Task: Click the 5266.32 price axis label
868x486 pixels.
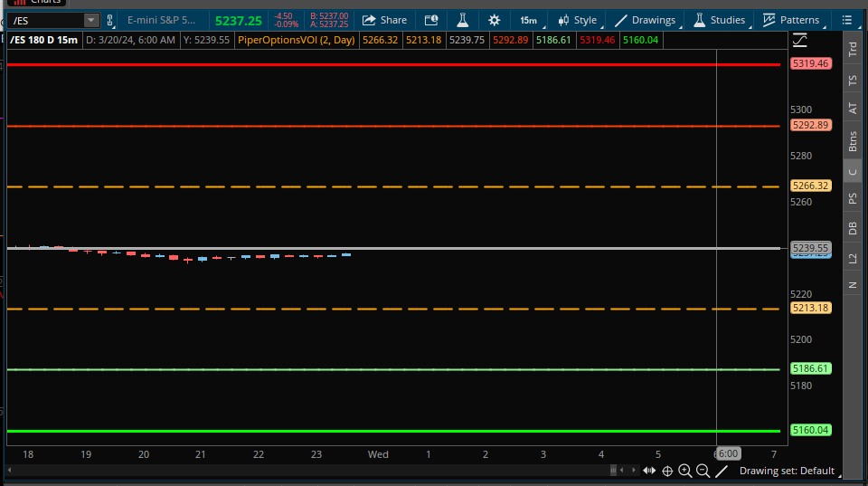Action: click(x=810, y=186)
